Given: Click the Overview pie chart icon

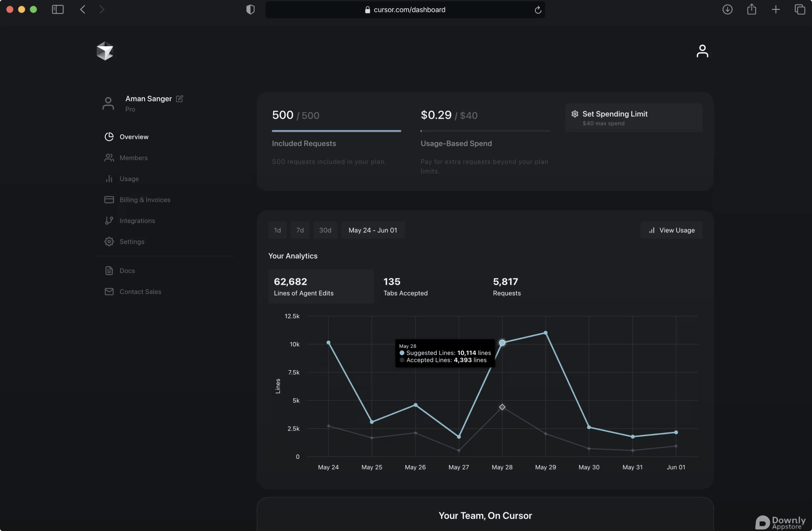Looking at the screenshot, I should point(109,136).
